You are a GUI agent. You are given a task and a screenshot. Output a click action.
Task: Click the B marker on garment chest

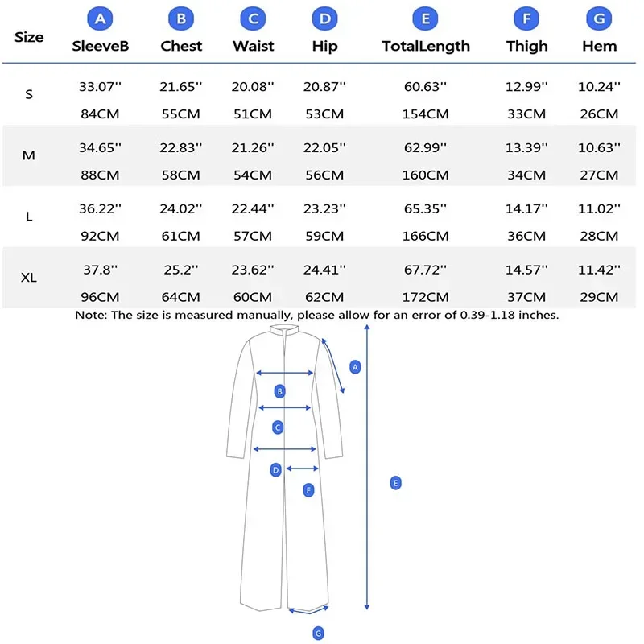pos(279,391)
